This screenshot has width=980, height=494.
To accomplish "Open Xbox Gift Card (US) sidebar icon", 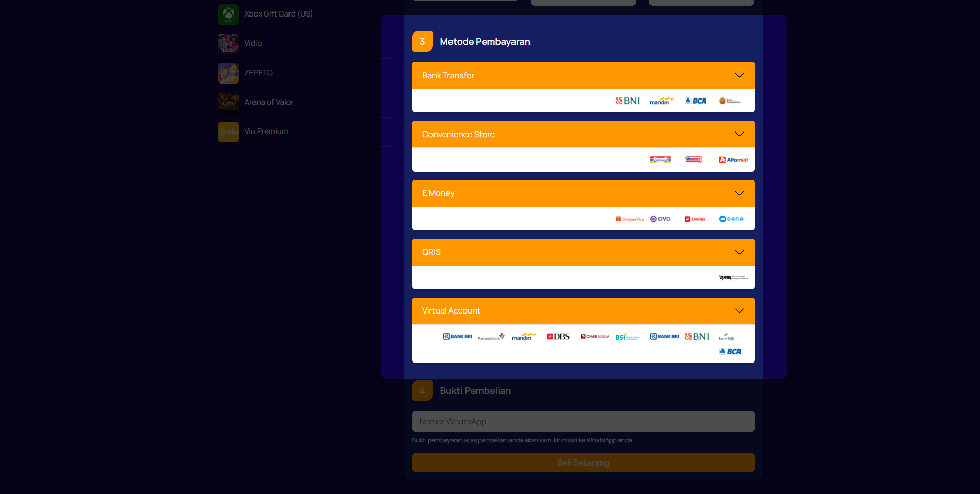I will (x=228, y=14).
